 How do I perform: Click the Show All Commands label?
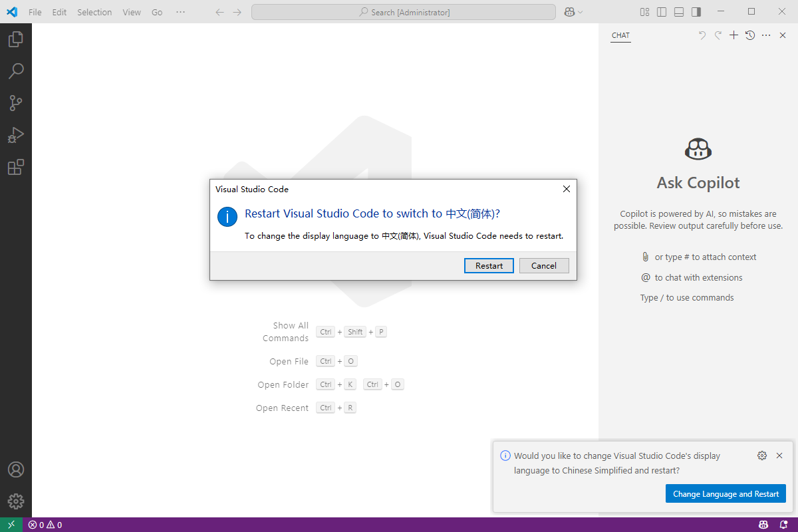(x=286, y=332)
